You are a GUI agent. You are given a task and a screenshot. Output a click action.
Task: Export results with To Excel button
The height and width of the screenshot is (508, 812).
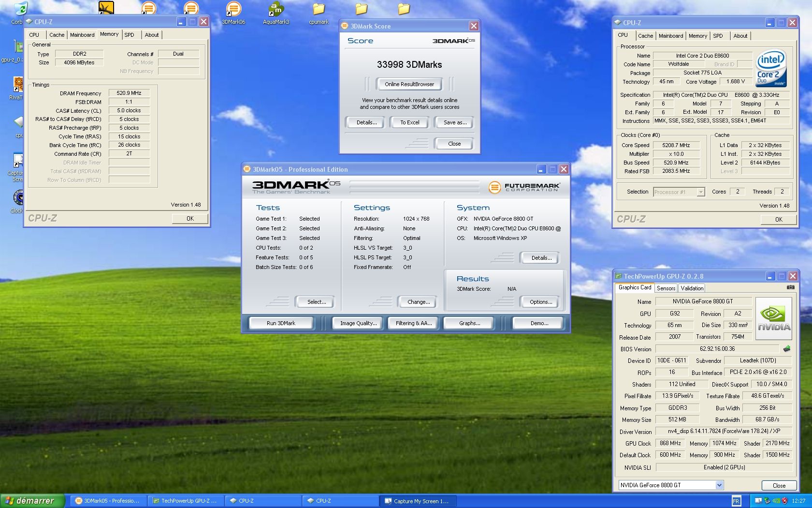click(x=409, y=122)
